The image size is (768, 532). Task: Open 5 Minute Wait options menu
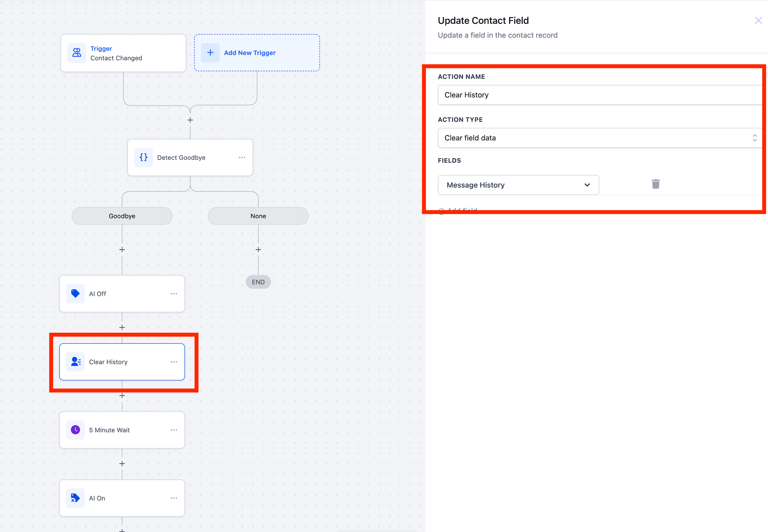(x=174, y=430)
